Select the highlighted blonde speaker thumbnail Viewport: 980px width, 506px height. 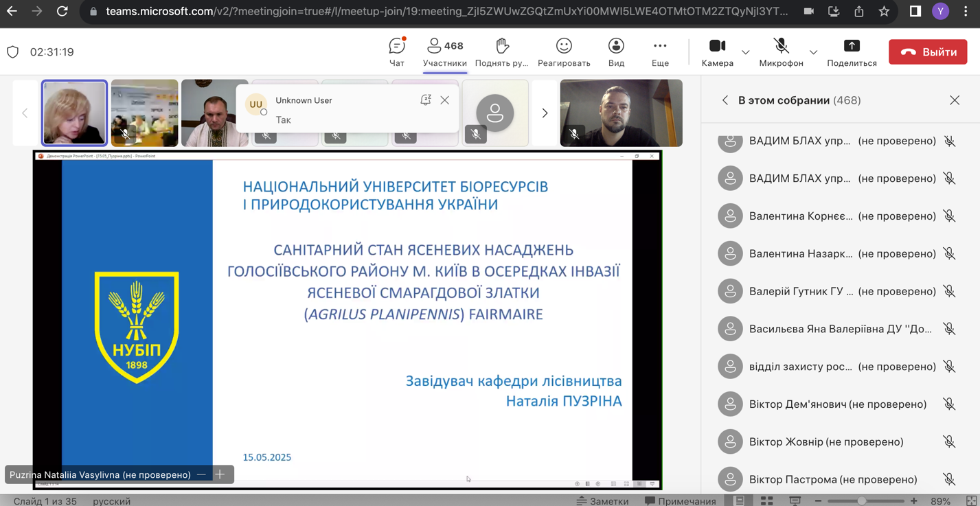point(74,113)
